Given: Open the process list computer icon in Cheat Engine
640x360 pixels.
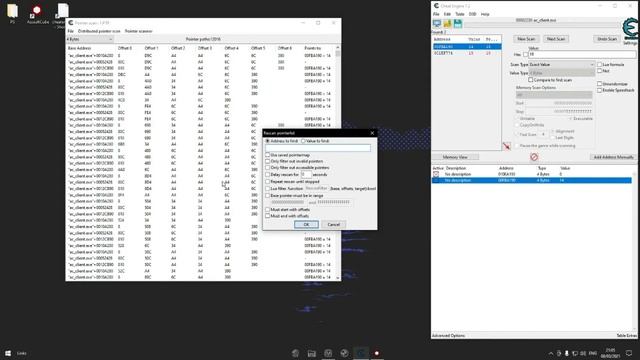Looking at the screenshot, I should 437,24.
